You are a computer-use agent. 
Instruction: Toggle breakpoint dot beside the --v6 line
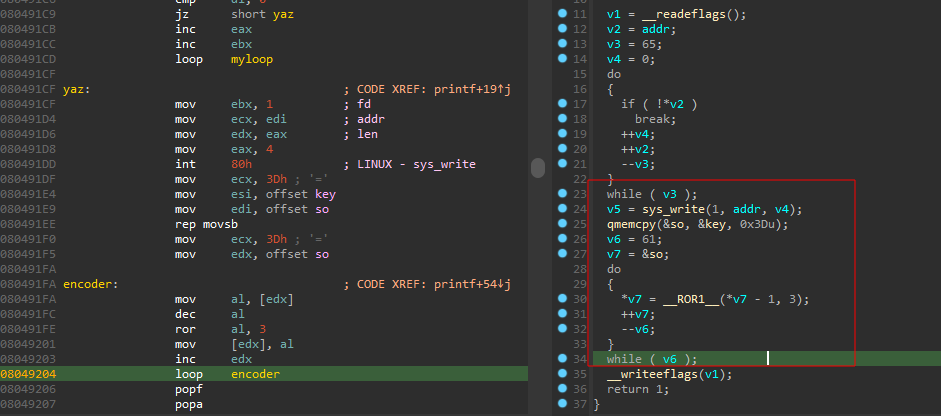point(562,328)
